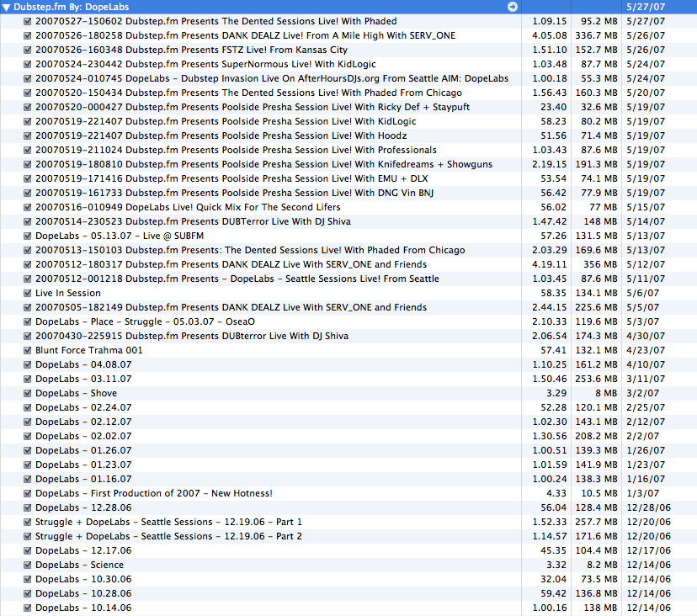Select Dented Sessions With Phaded From Chicago 20070520

248,93
